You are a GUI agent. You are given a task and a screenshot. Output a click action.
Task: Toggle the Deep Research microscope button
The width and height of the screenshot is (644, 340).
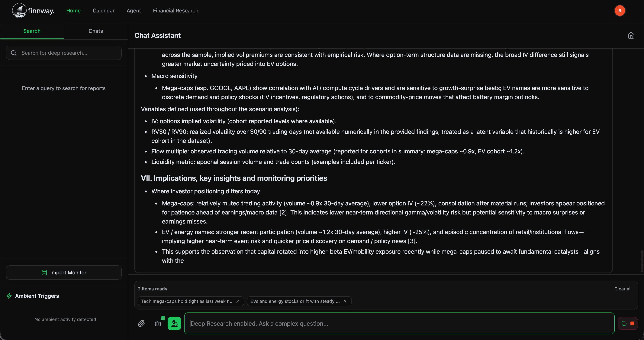point(174,323)
